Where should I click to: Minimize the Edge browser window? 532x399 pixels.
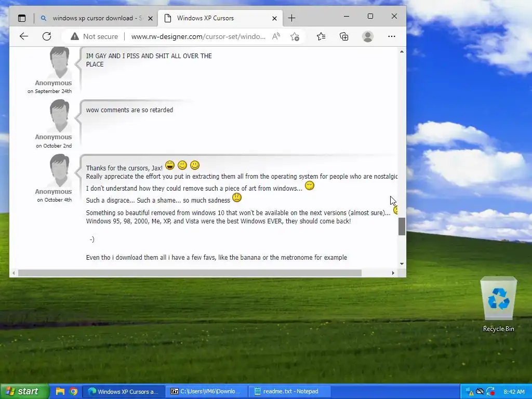pyautogui.click(x=347, y=16)
